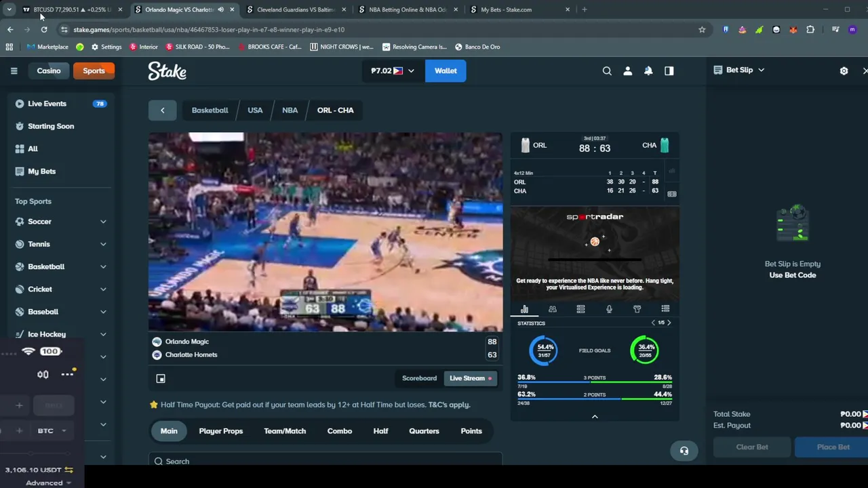Viewport: 868px width, 488px height.
Task: Click the back arrow before Basketball breadcrumb
Action: (162, 110)
